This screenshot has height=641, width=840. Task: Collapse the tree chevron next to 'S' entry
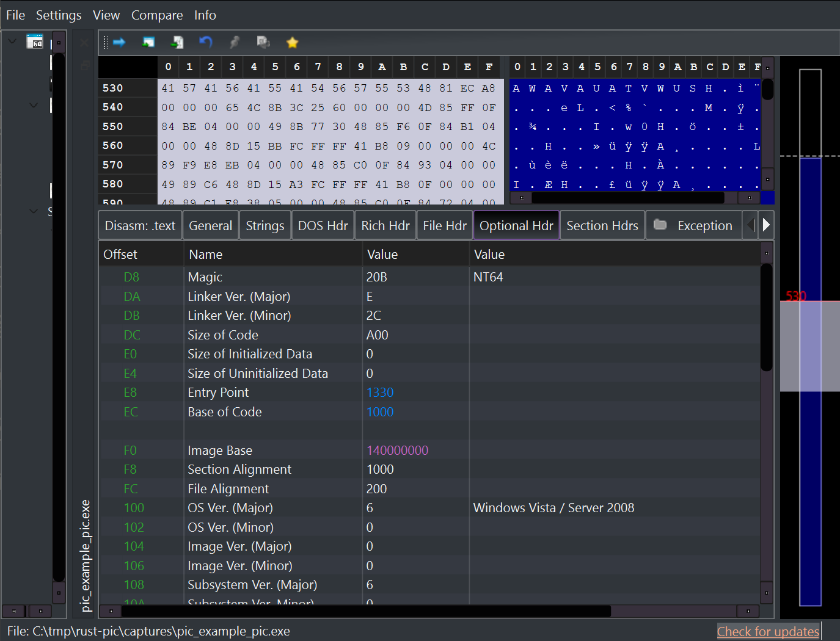pos(34,211)
